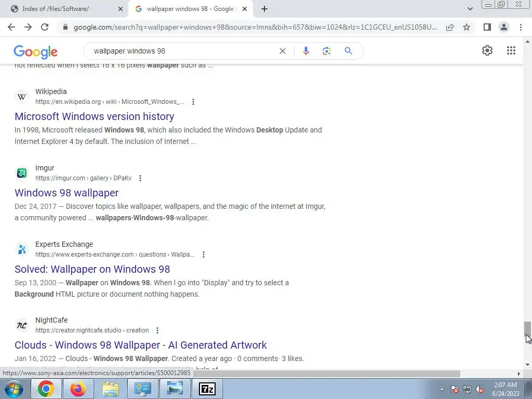Screen dimensions: 532x399
Task: Open Firefox from the taskbar
Action: (x=78, y=389)
